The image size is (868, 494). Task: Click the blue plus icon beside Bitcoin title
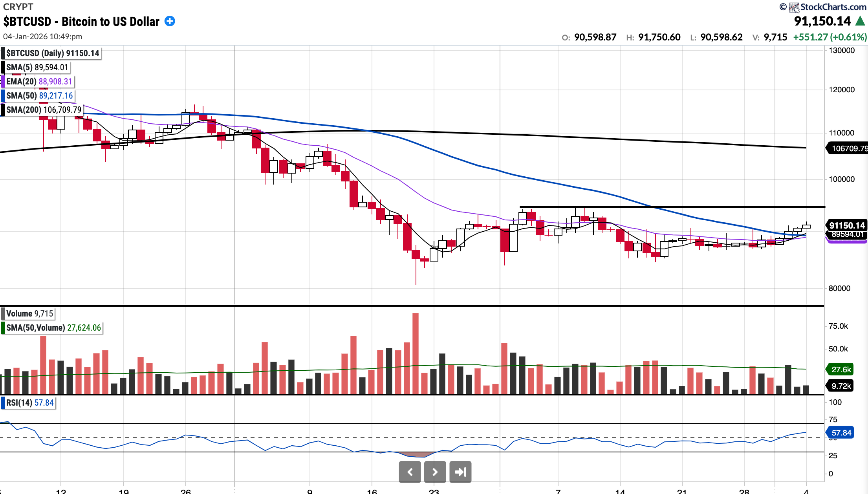170,21
